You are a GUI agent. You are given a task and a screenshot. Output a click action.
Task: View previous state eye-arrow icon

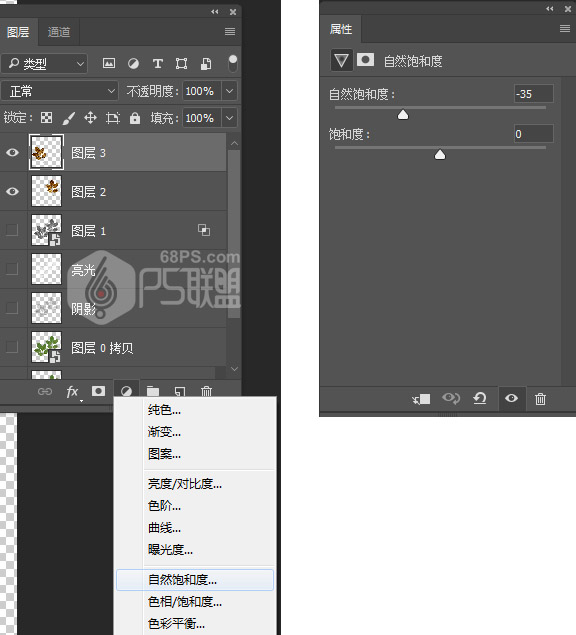click(x=450, y=398)
